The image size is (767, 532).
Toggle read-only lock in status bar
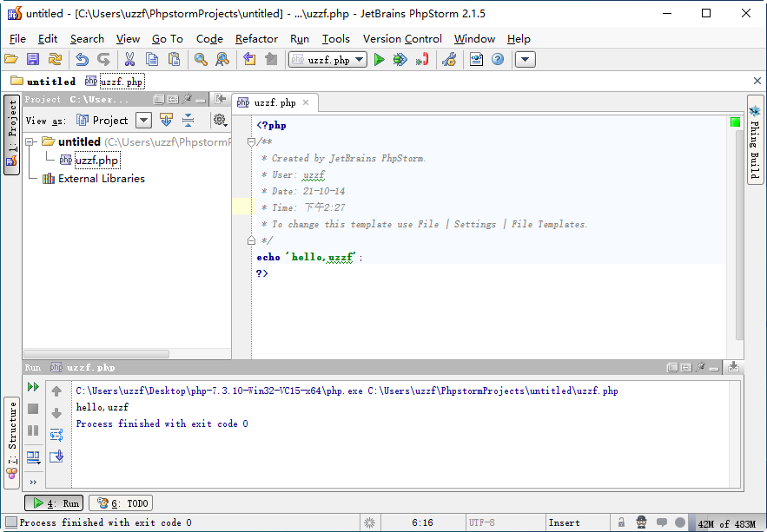click(621, 522)
